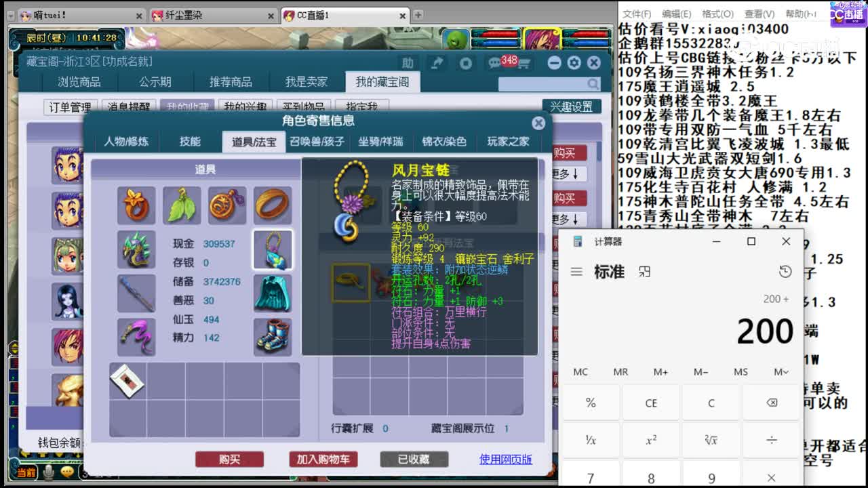The width and height of the screenshot is (868, 488).
Task: Click the search magnifier in 藏宝阁
Action: click(x=593, y=84)
